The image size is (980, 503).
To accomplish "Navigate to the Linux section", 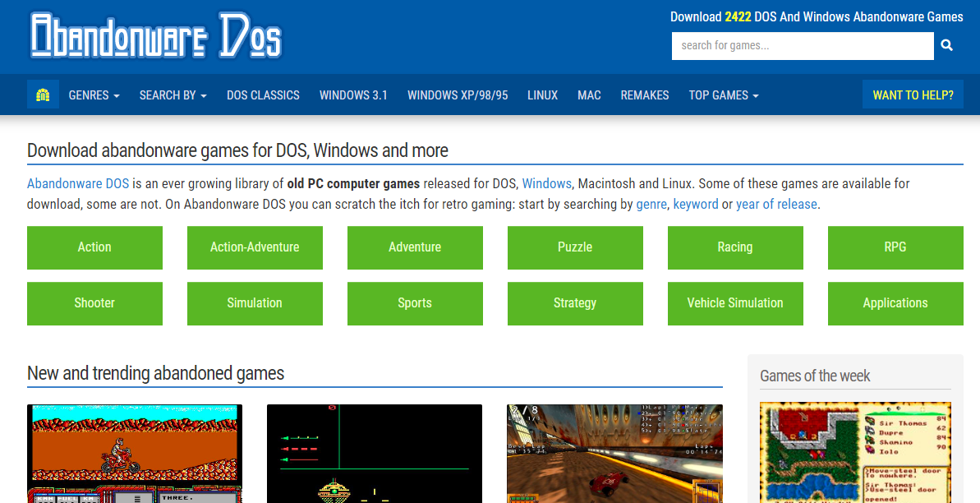I will tap(542, 95).
